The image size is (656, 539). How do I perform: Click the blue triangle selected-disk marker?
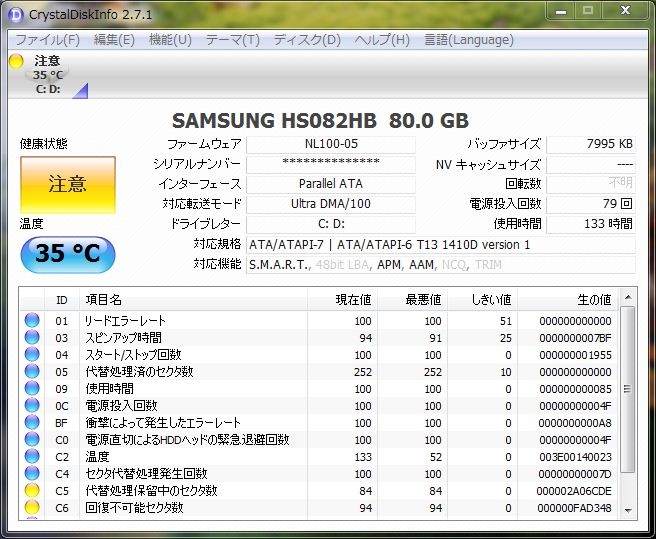click(80, 91)
